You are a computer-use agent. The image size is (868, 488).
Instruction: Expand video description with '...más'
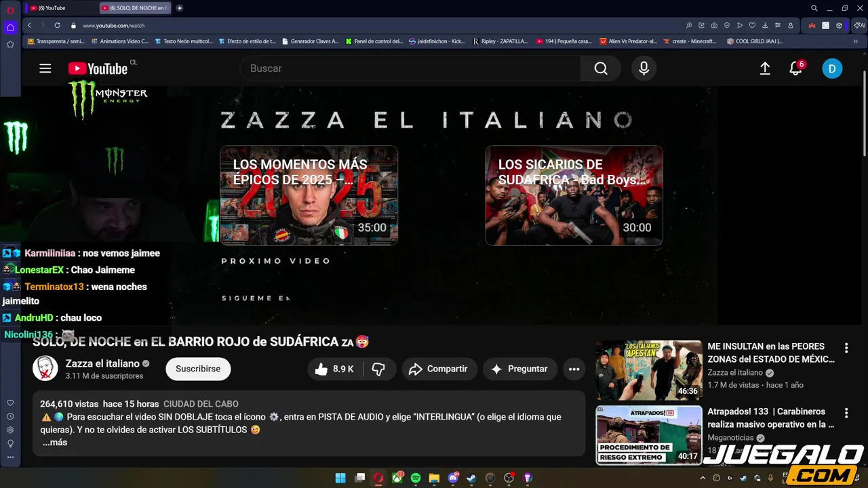pyautogui.click(x=55, y=443)
